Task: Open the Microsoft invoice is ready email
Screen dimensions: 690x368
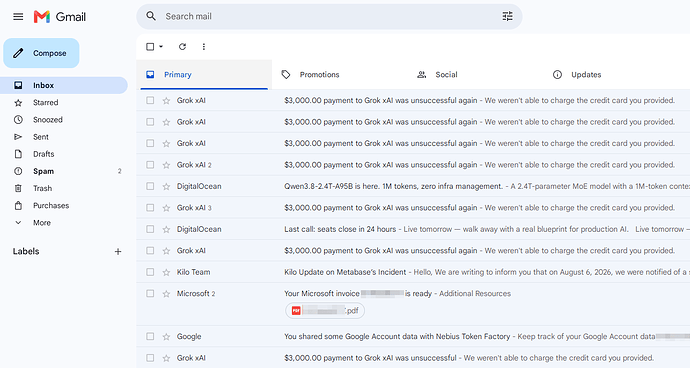Action: 413,304
